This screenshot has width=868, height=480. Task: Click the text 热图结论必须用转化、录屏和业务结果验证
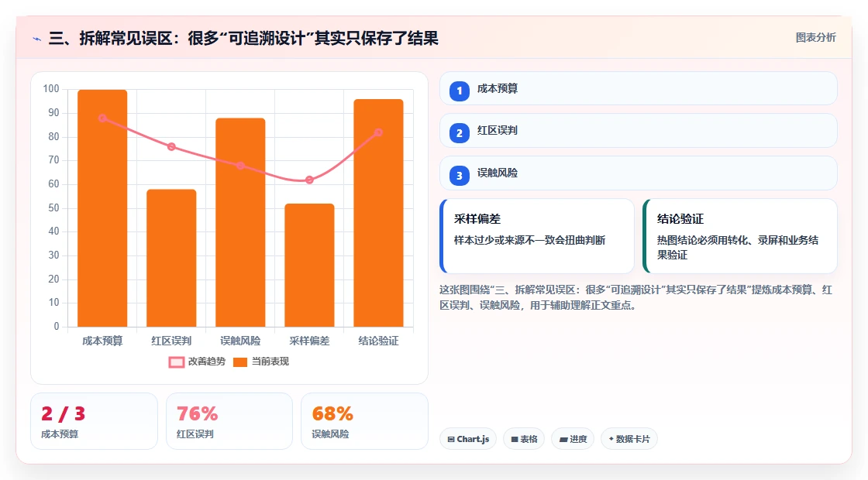coord(738,247)
